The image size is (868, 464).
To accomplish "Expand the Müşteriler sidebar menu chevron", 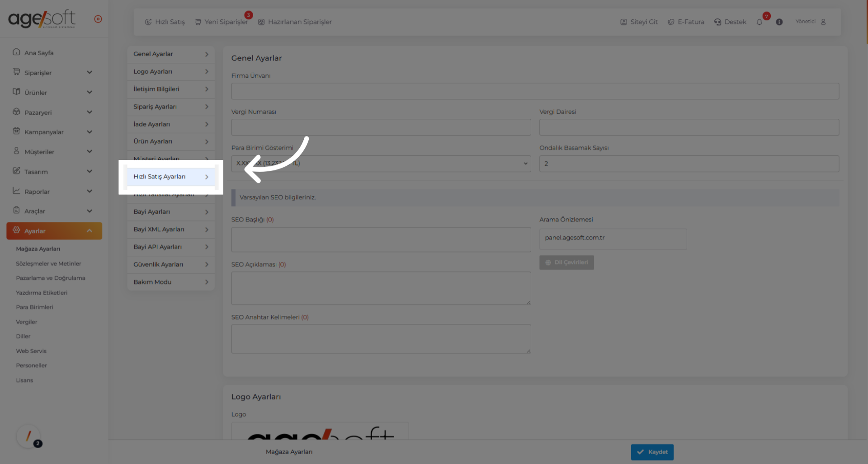I will [x=90, y=151].
